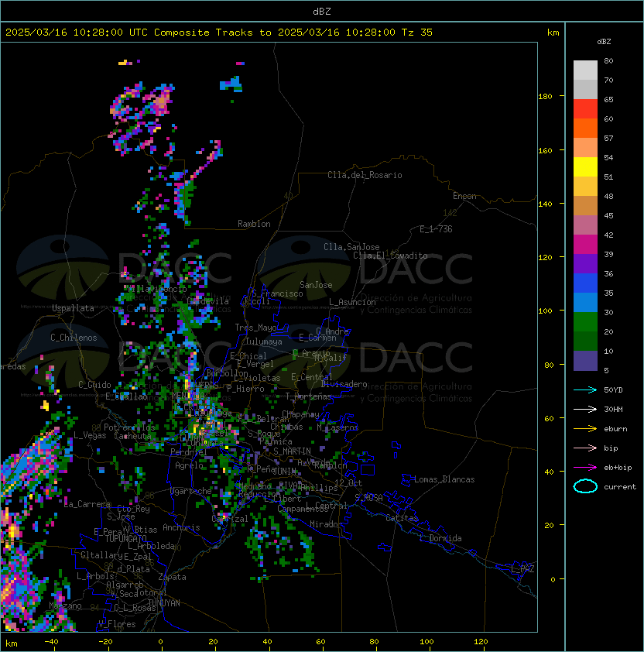Click the '160' tick on the right axis
The height and width of the screenshot is (652, 644).
tap(545, 150)
